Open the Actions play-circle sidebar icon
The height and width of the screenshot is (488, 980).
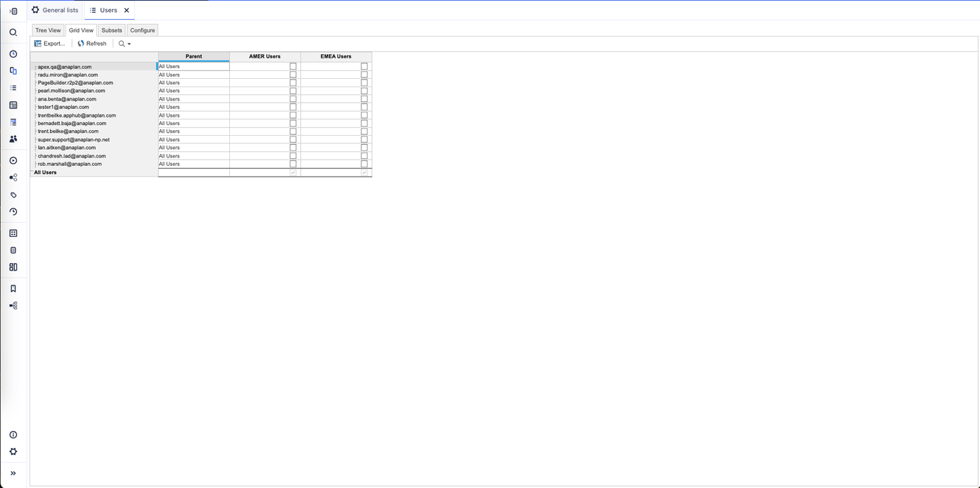[x=13, y=160]
